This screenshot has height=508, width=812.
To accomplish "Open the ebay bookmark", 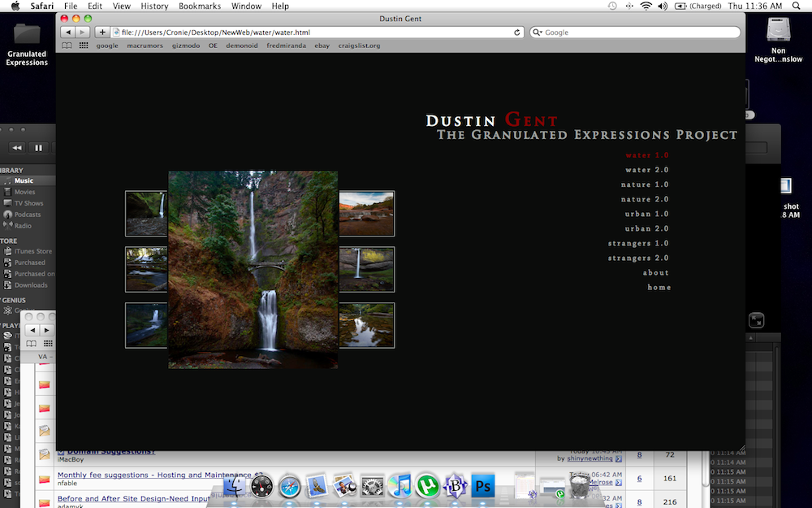I will [x=322, y=46].
